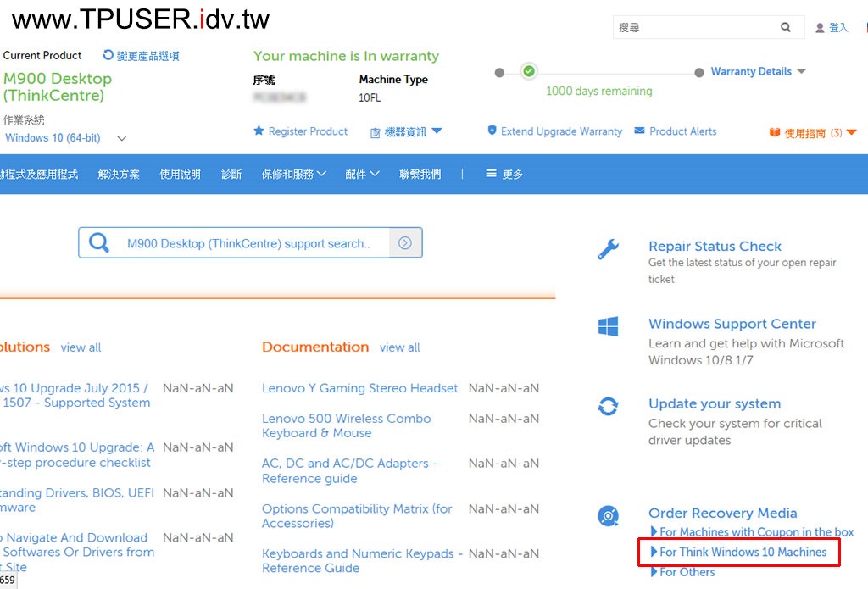
Task: Open the 更多 hamburger menu
Action: [x=504, y=175]
